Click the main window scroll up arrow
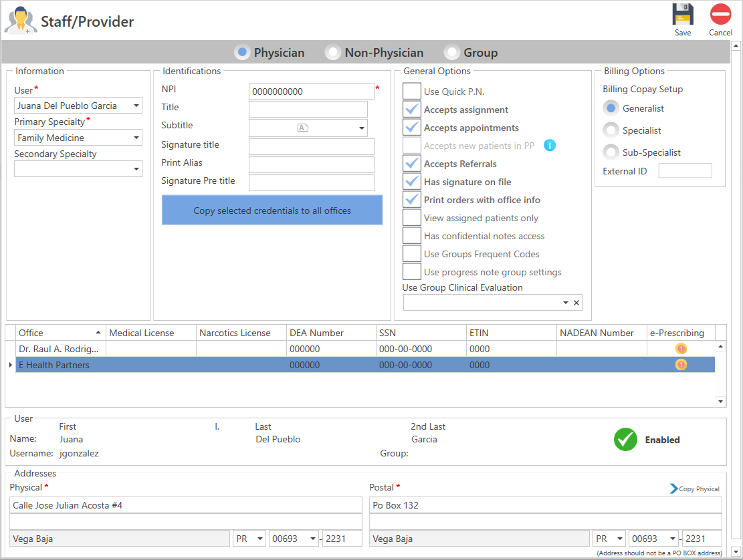743x560 pixels. [x=736, y=46]
